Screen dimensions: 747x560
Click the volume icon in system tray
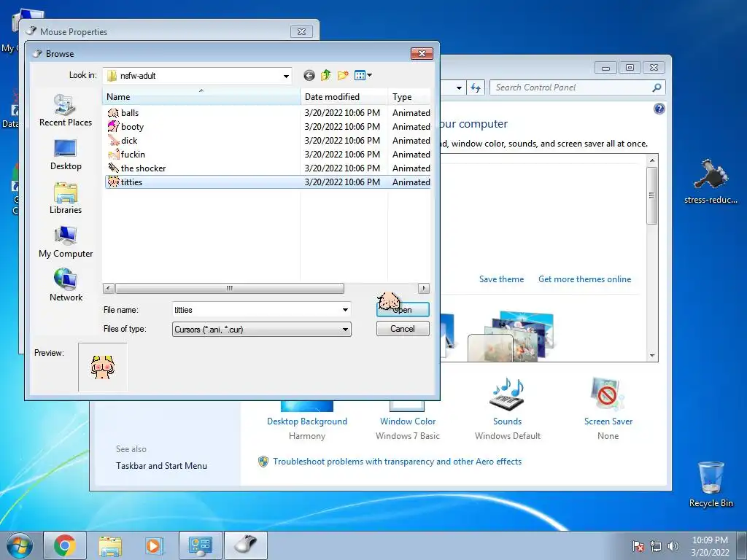click(x=673, y=546)
